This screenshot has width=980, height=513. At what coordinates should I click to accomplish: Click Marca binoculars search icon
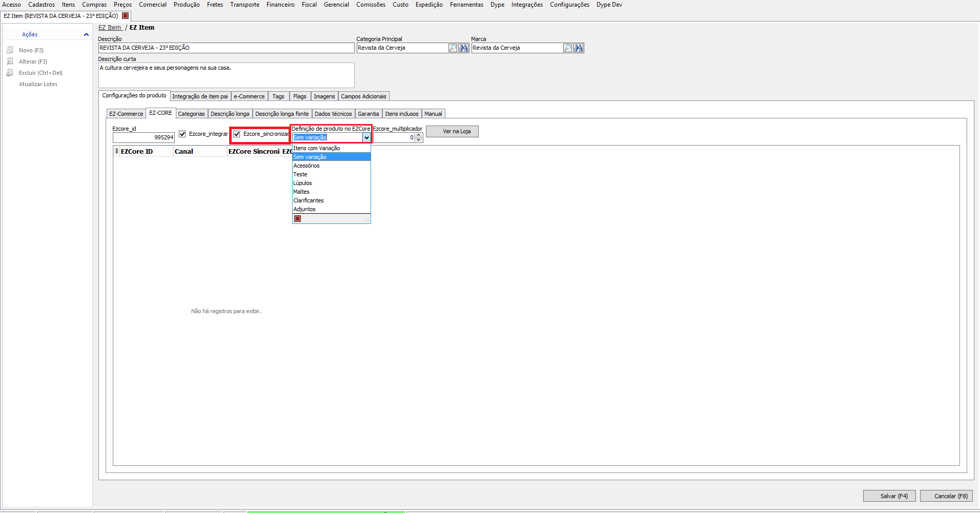[578, 48]
